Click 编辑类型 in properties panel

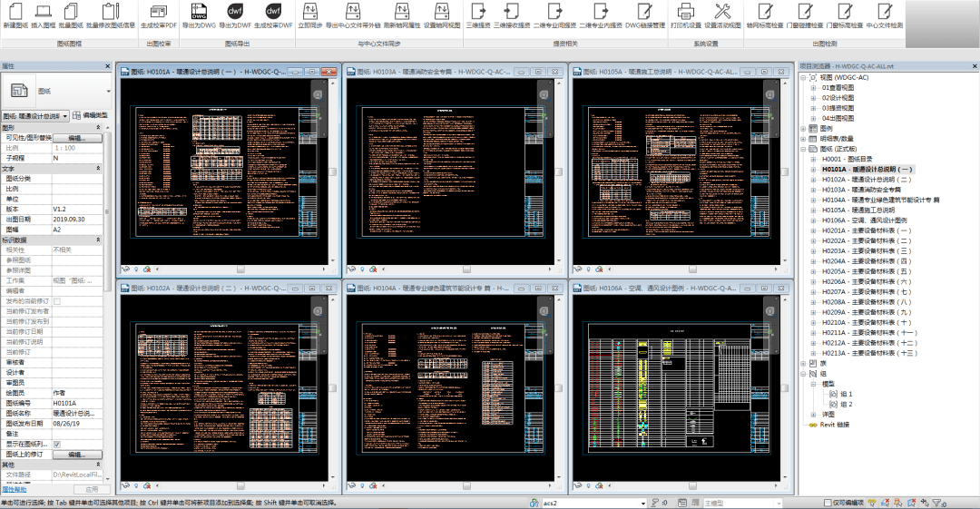(x=91, y=116)
